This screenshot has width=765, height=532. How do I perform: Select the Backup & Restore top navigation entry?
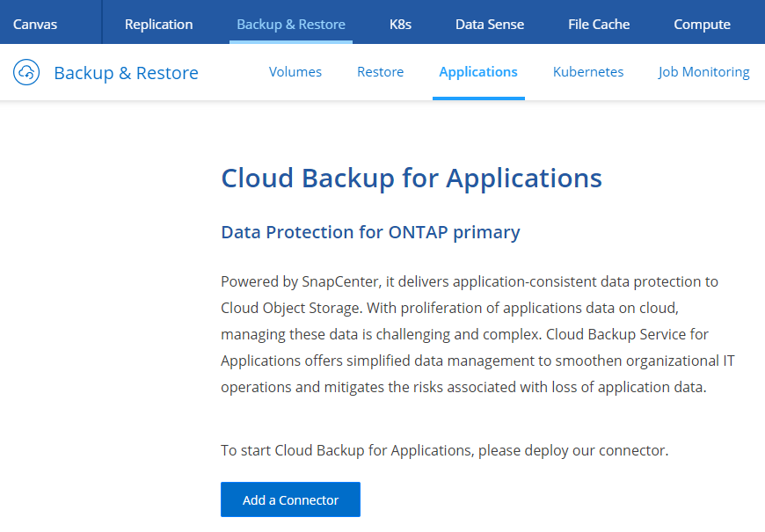(290, 24)
